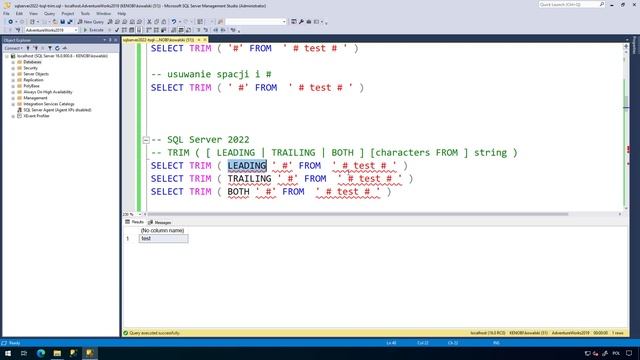Open the File menu
Screen dimensions: 640x360
pos(6,13)
